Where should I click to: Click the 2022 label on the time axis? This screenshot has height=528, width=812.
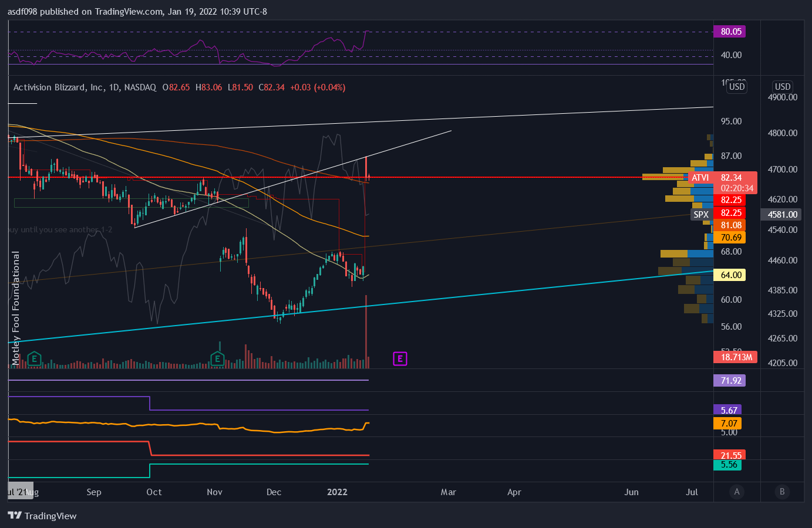[337, 492]
